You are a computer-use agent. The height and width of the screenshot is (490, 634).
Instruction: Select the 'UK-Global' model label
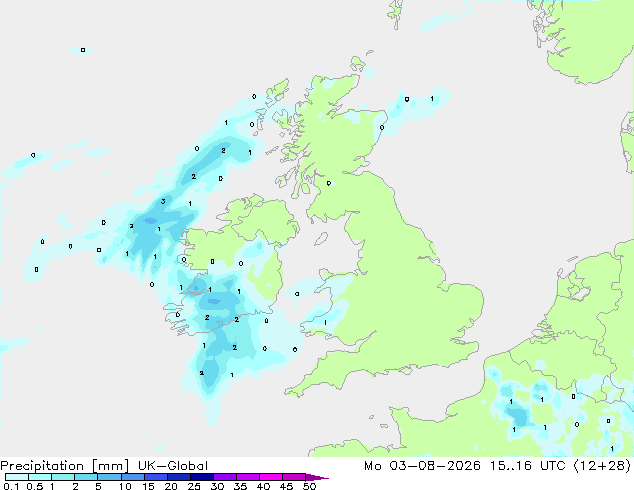[x=173, y=466]
